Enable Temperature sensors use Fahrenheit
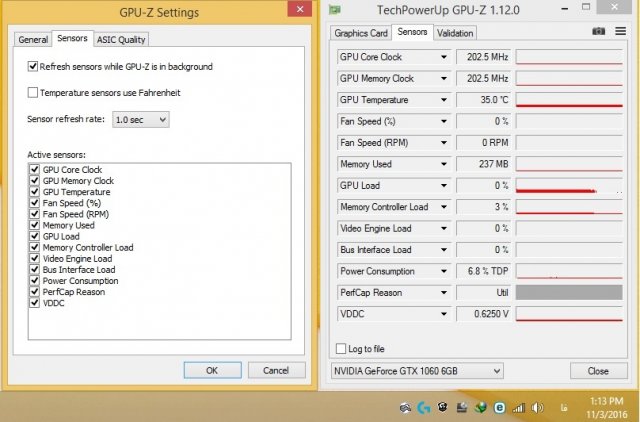The image size is (640, 422). click(33, 93)
